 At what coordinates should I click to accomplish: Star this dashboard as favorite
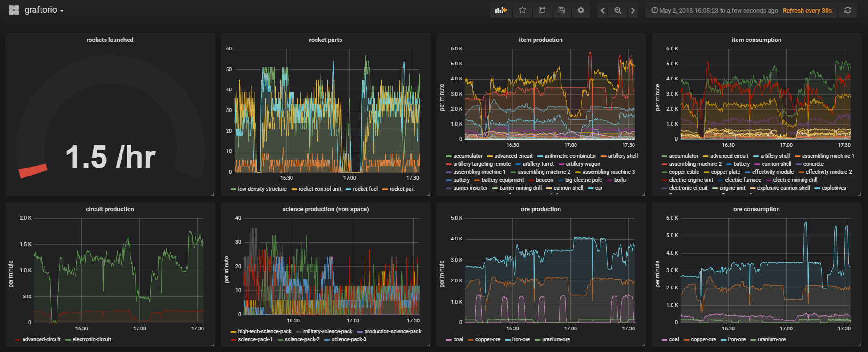[522, 10]
